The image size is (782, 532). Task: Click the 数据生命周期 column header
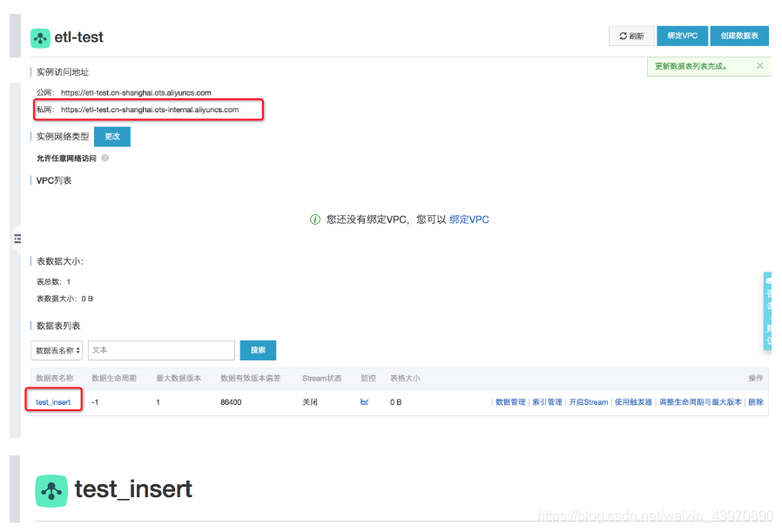(114, 379)
